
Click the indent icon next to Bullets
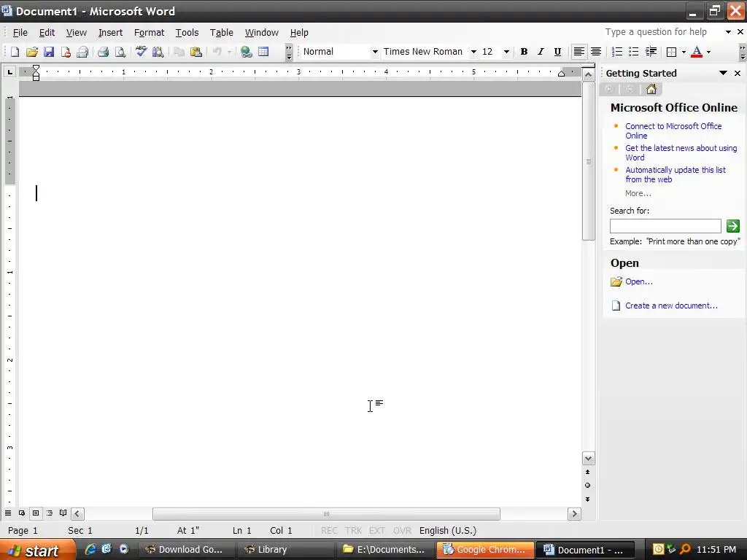point(651,52)
